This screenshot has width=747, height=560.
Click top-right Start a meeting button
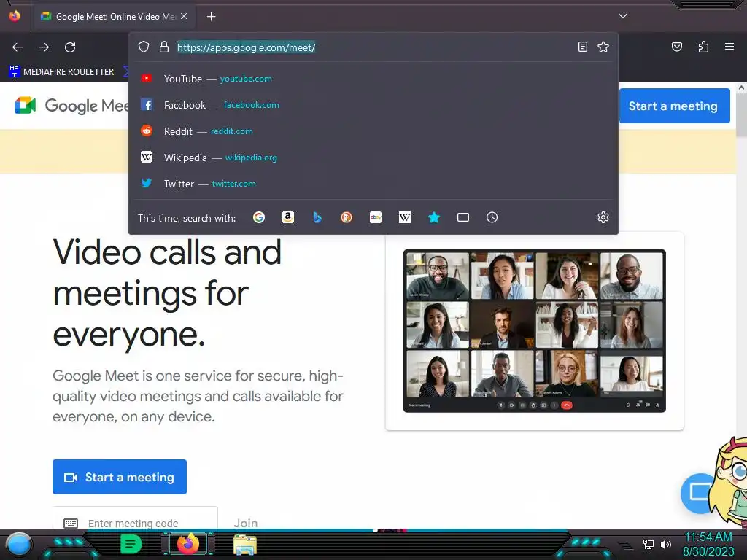pyautogui.click(x=674, y=106)
